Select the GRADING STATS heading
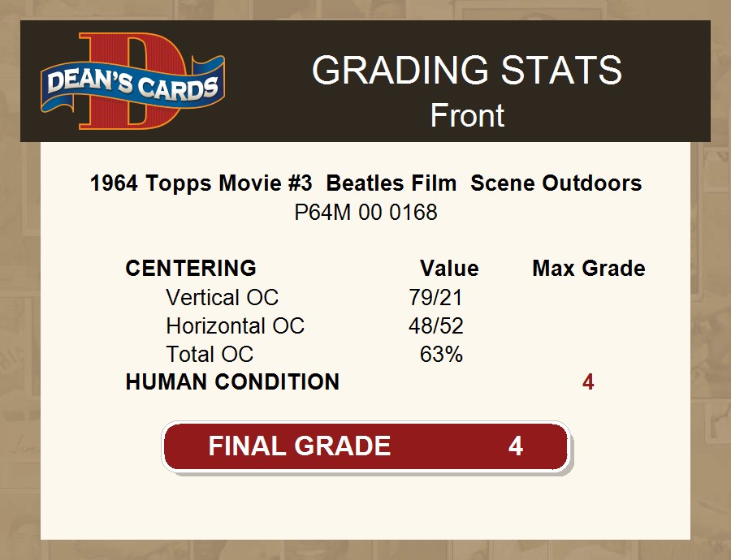This screenshot has height=560, width=731. (467, 71)
